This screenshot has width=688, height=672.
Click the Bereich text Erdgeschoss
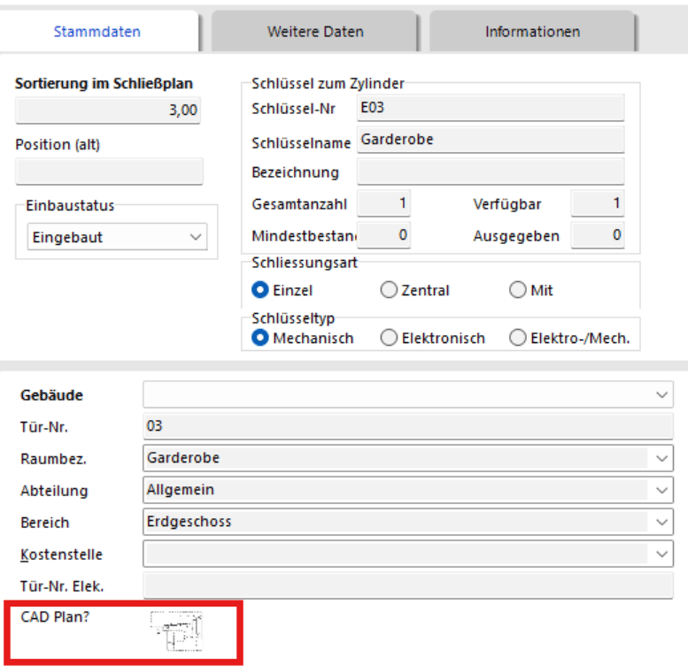tap(189, 522)
